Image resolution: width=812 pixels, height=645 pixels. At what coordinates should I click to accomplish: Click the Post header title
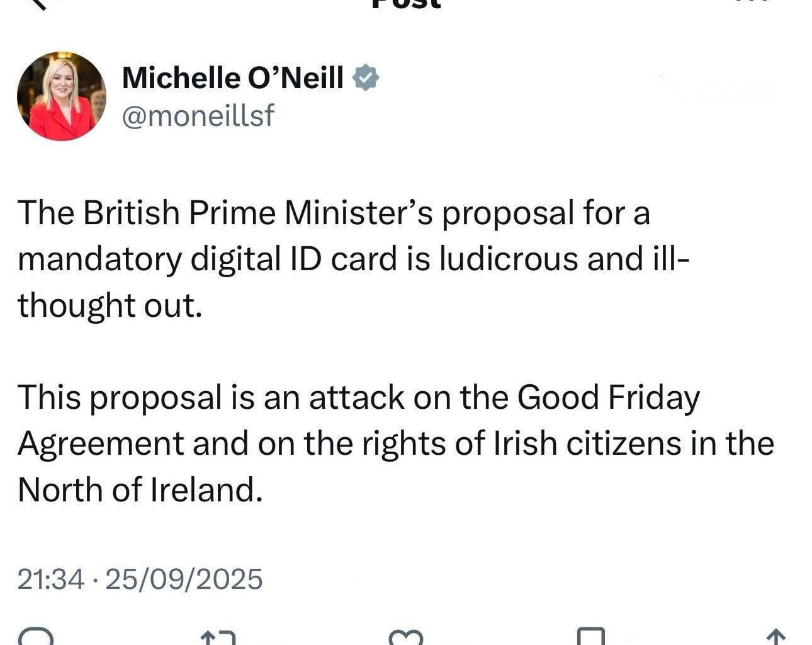(407, 4)
